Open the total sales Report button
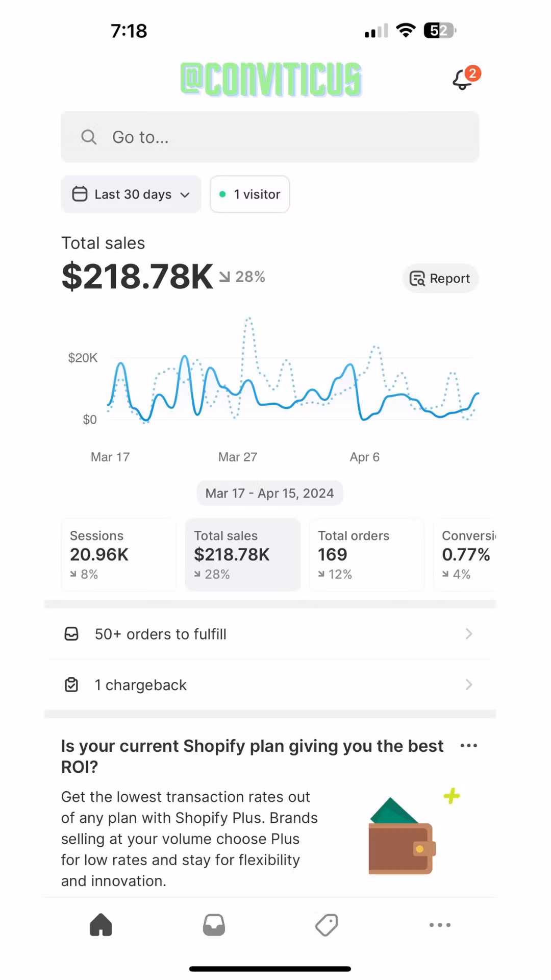 pyautogui.click(x=440, y=278)
